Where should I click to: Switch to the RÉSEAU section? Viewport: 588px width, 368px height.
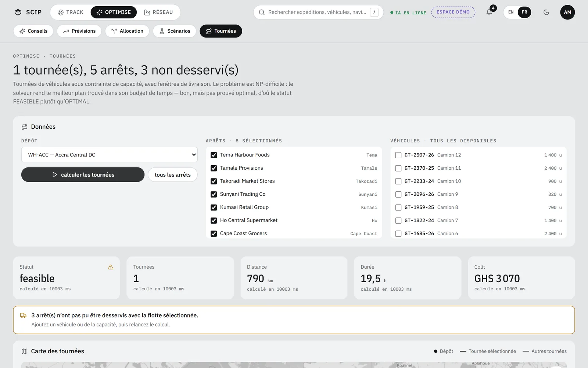pyautogui.click(x=158, y=12)
